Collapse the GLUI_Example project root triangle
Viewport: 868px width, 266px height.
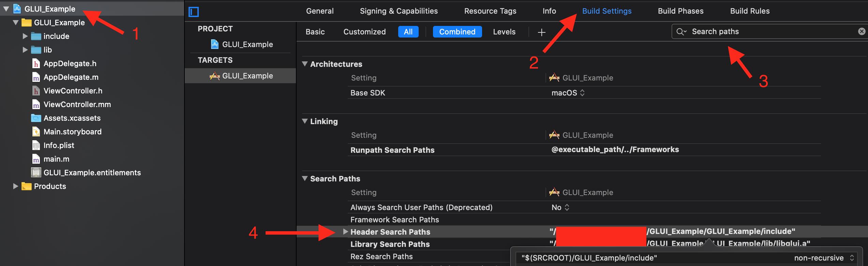pyautogui.click(x=6, y=9)
